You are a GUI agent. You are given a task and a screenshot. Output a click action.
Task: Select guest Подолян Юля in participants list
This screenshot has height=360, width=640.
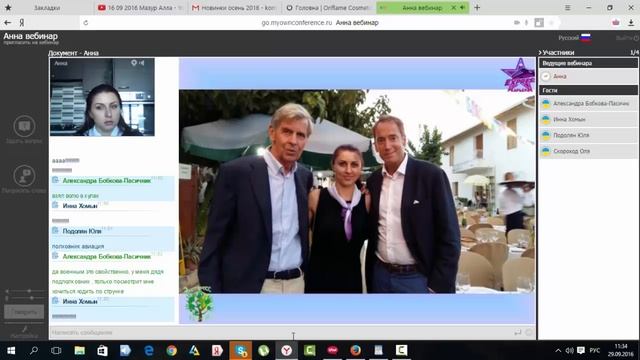(588, 135)
